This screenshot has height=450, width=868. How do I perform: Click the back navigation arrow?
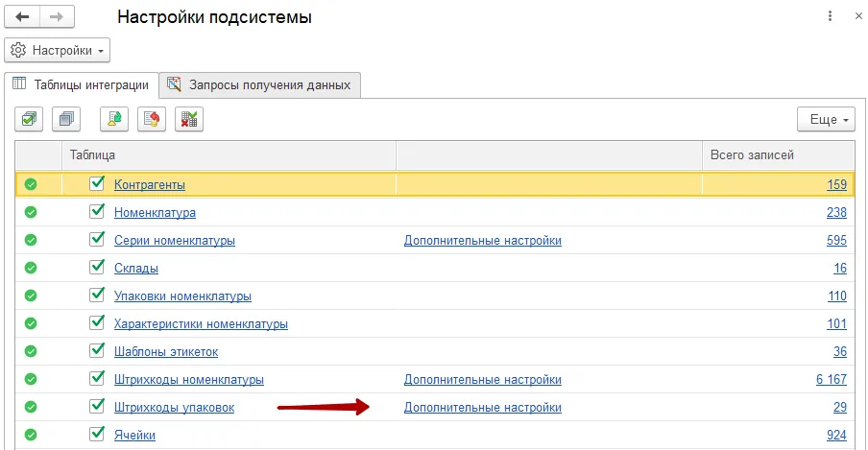pyautogui.click(x=22, y=17)
